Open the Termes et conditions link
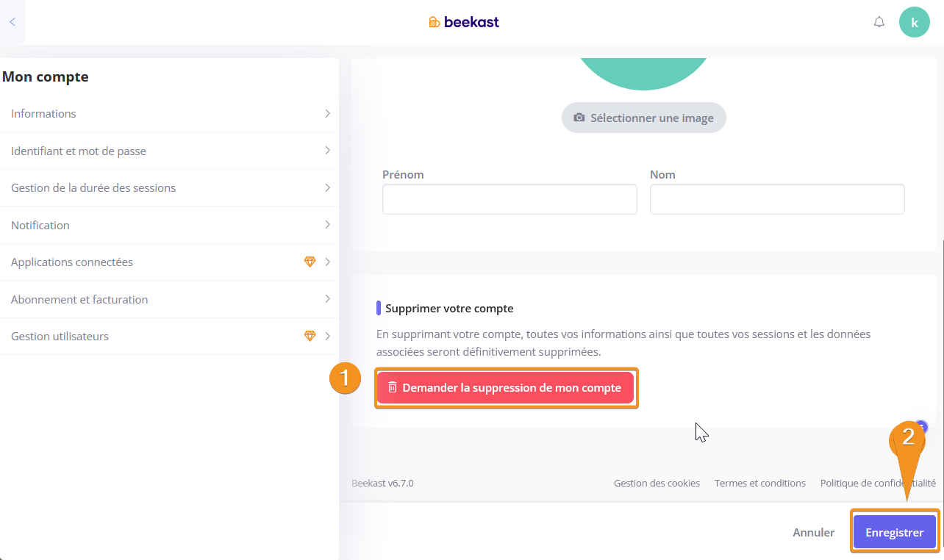 coord(759,484)
